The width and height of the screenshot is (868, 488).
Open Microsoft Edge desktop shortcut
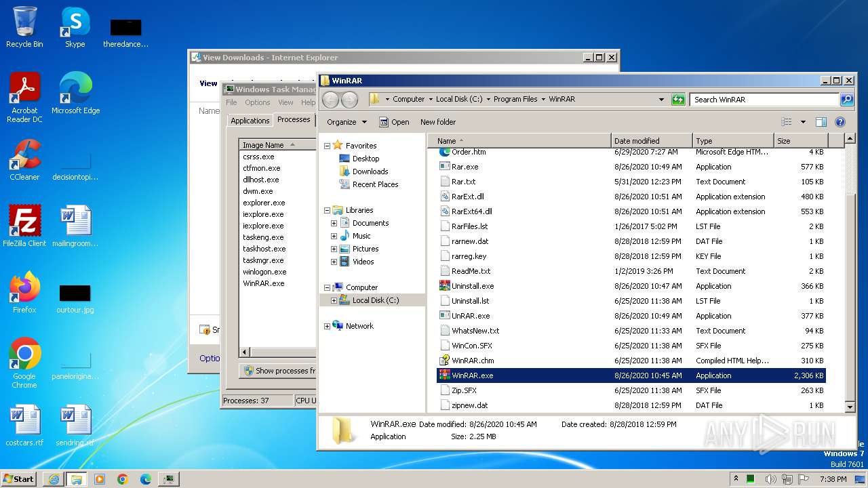tap(75, 94)
